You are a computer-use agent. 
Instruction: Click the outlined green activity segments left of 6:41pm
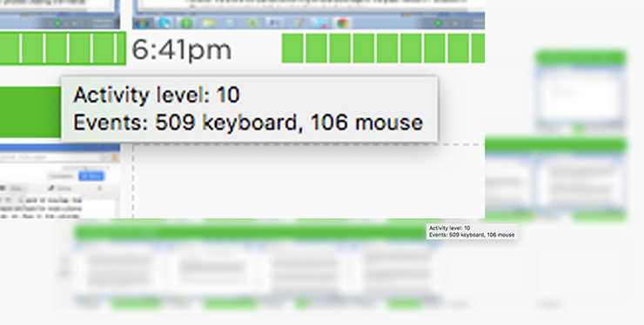click(x=63, y=48)
